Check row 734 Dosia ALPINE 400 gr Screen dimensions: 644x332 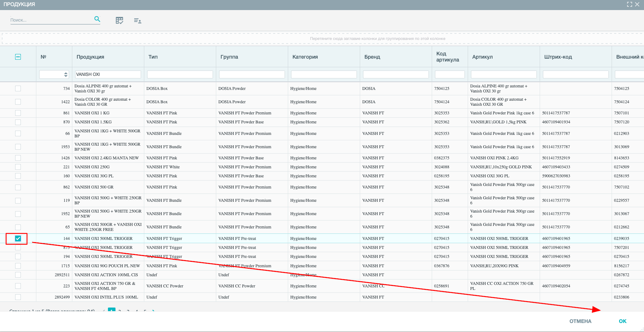[x=18, y=88]
